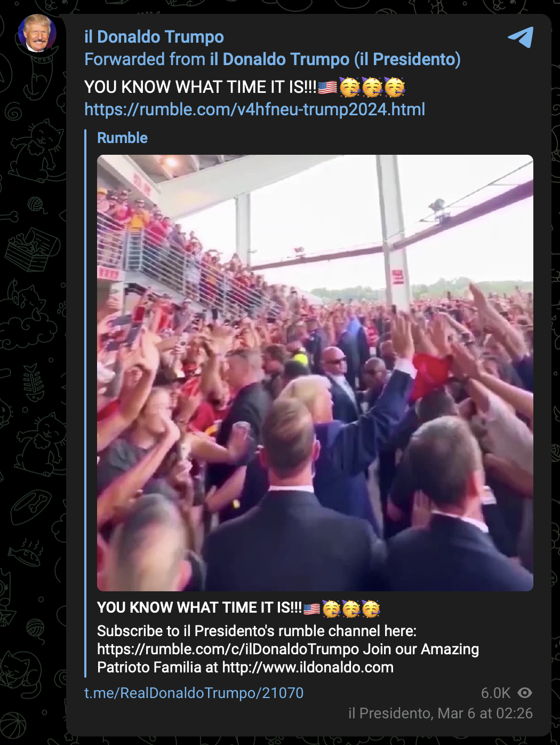Click the Telegram paper plane icon
560x745 pixels.
[521, 37]
